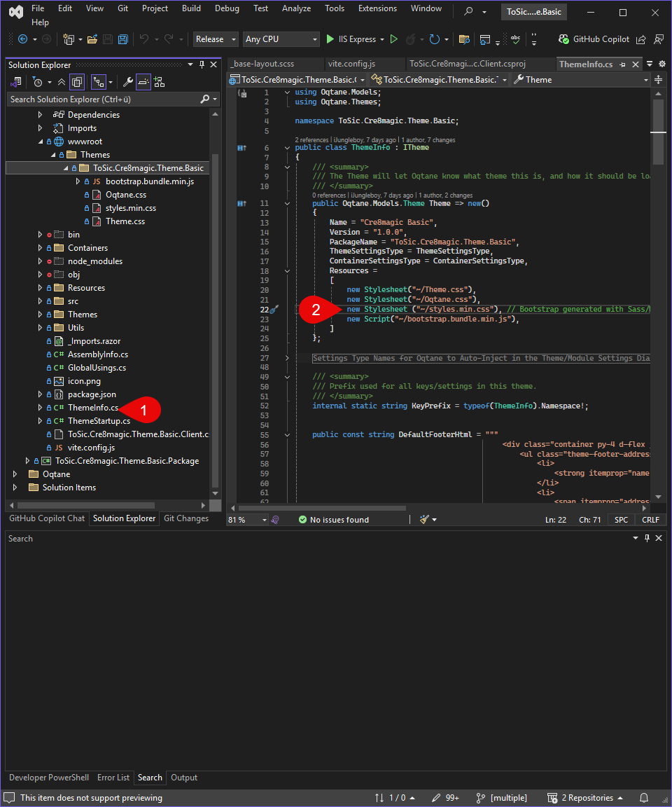Open the Debug menu
This screenshot has height=807, width=672.
[x=227, y=8]
